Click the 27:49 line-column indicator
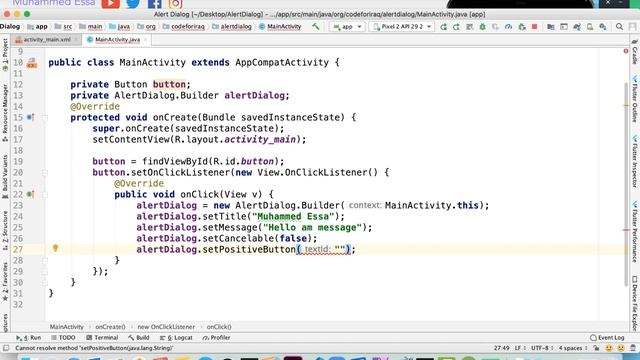The image size is (640, 360). pos(501,348)
